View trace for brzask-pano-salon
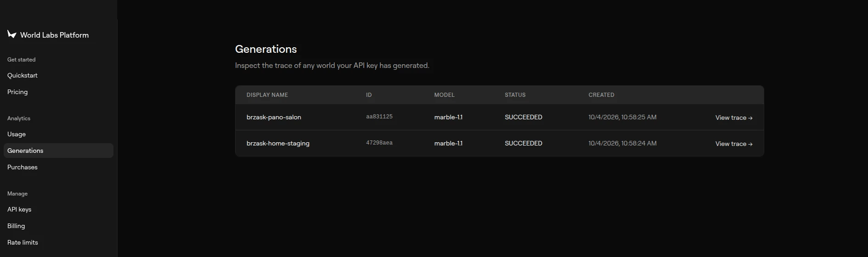The height and width of the screenshot is (257, 868). pyautogui.click(x=734, y=117)
